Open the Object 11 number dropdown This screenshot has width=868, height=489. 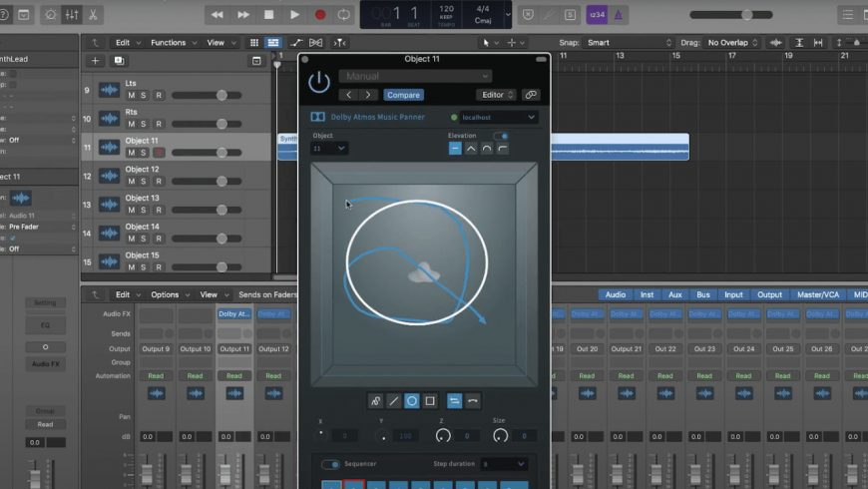click(329, 149)
